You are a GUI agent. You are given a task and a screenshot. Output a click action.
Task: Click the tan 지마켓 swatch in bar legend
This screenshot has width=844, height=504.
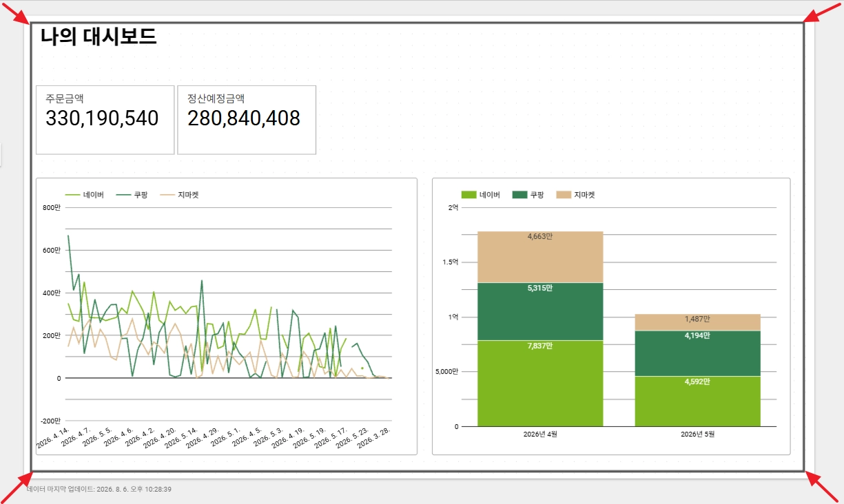564,195
